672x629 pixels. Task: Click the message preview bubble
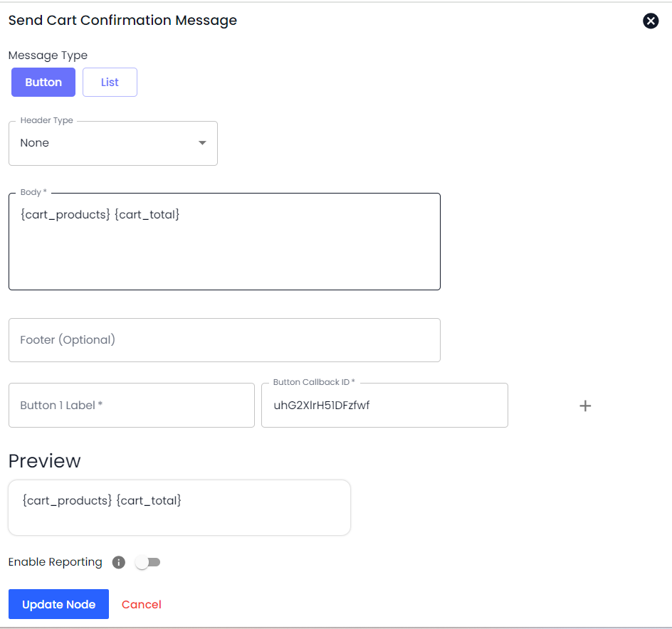[179, 507]
